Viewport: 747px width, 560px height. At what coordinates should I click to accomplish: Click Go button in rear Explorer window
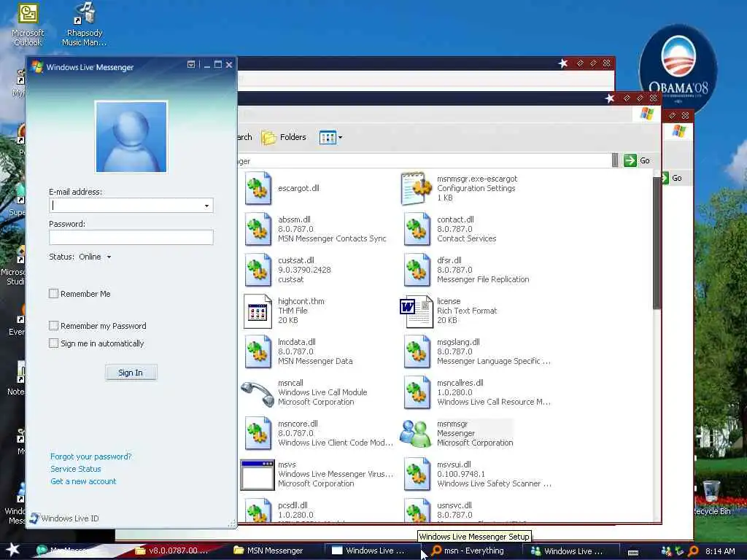672,178
